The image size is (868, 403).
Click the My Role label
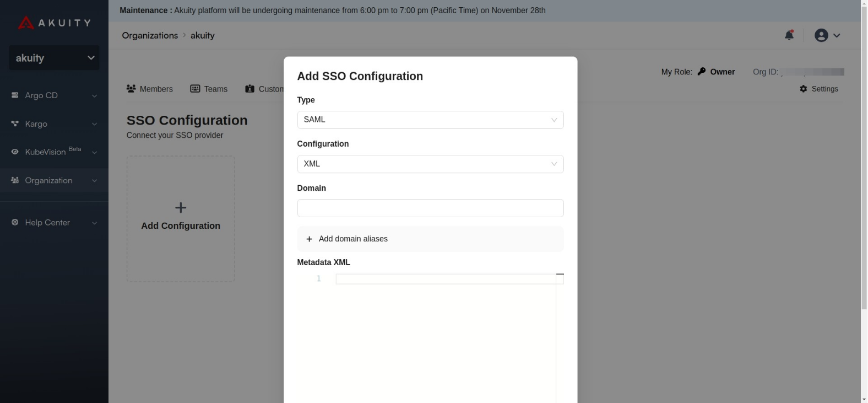[x=677, y=72]
